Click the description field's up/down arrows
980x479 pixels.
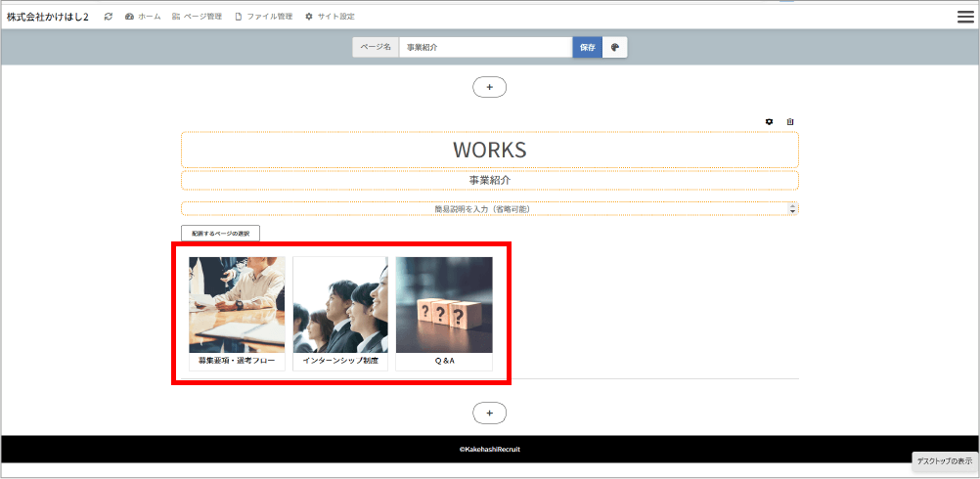[x=792, y=209]
